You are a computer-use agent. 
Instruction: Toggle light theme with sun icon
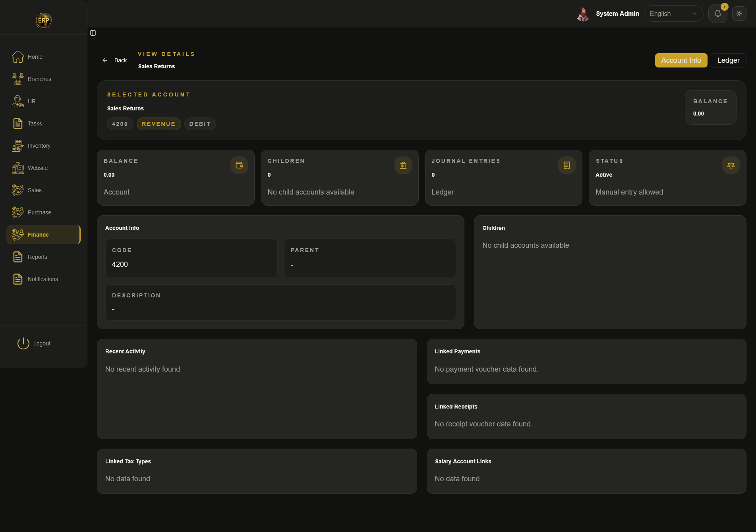739,13
